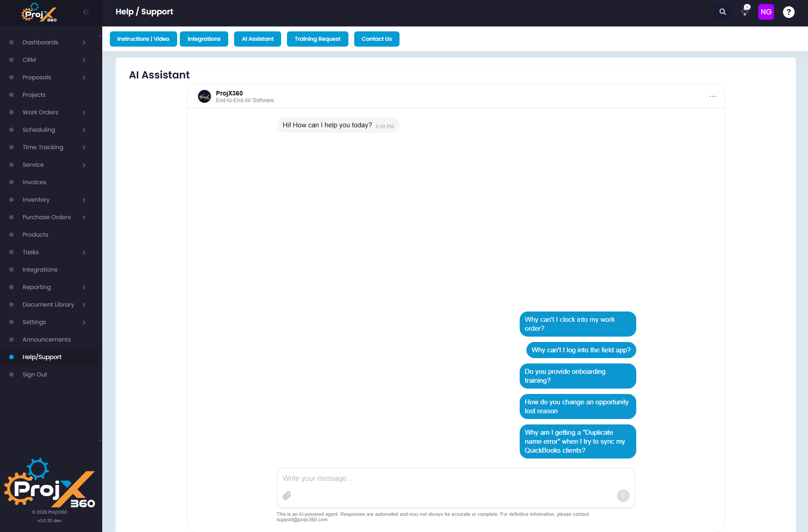
Task: Expand the Proposals menu chevron
Action: 84,78
